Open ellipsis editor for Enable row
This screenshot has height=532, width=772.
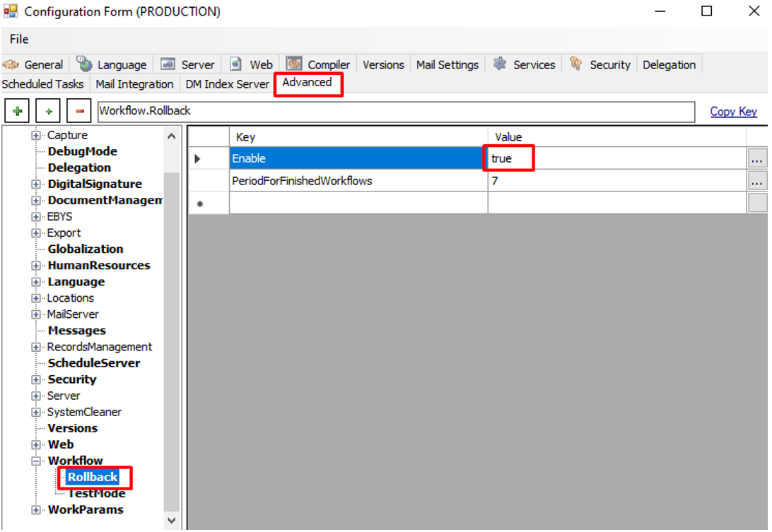point(756,159)
